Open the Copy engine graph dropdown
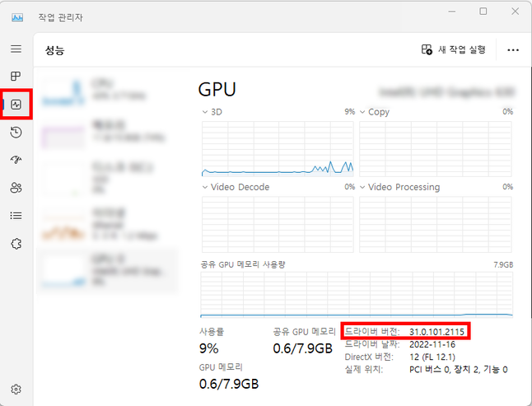Screen dimensions: 532x406 (375, 112)
